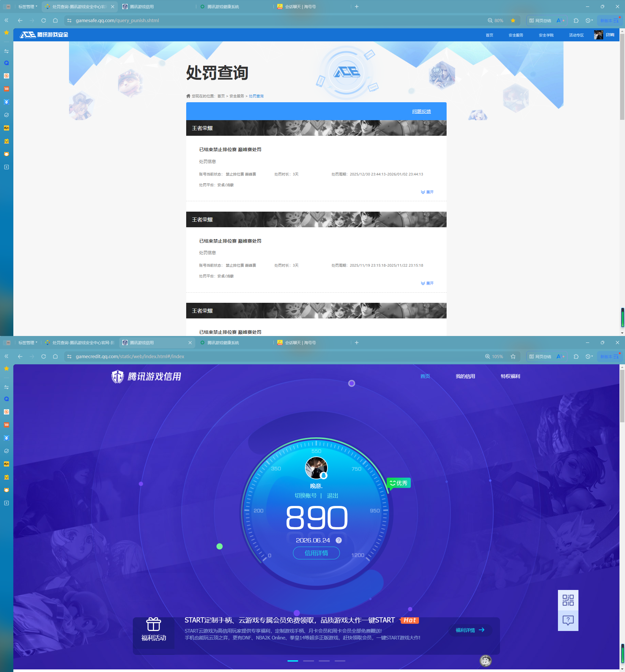
Task: Open the 80% zoom control in top window
Action: (x=495, y=20)
